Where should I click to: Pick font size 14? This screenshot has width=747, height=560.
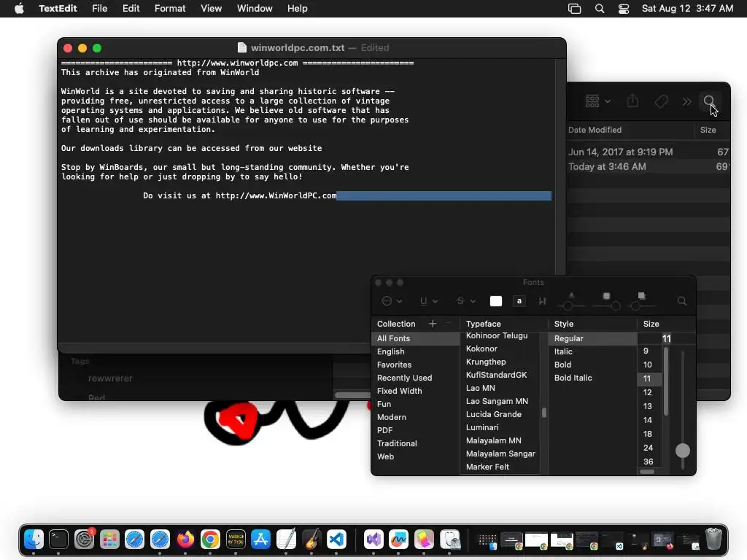(x=648, y=420)
